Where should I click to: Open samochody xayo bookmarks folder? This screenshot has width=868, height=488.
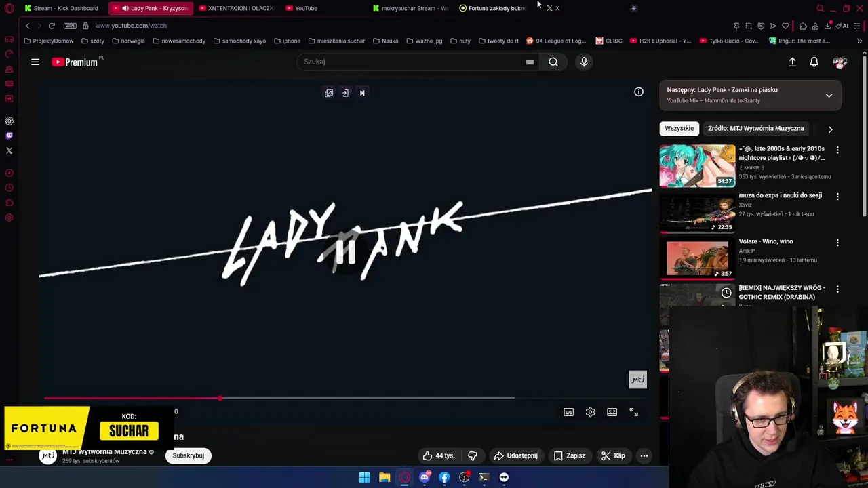coord(239,41)
